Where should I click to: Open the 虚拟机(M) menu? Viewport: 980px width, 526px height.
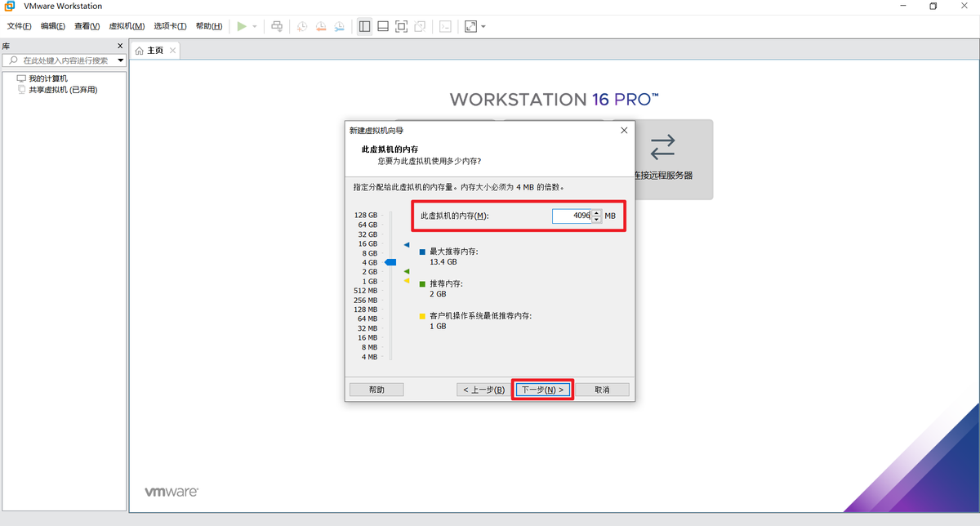tap(127, 26)
